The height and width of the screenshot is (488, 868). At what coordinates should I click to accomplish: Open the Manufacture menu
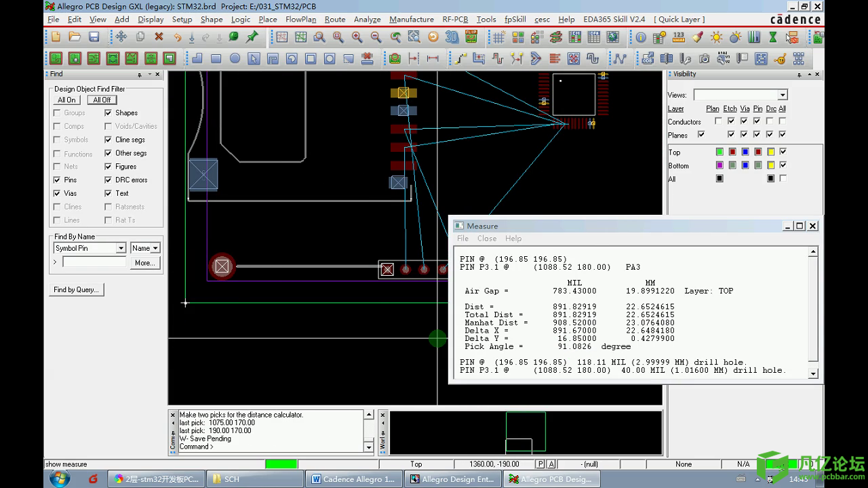click(412, 19)
